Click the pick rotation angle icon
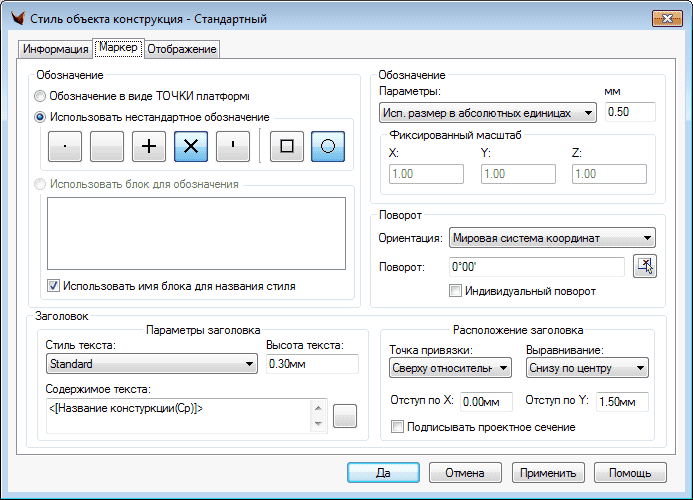 [x=646, y=266]
